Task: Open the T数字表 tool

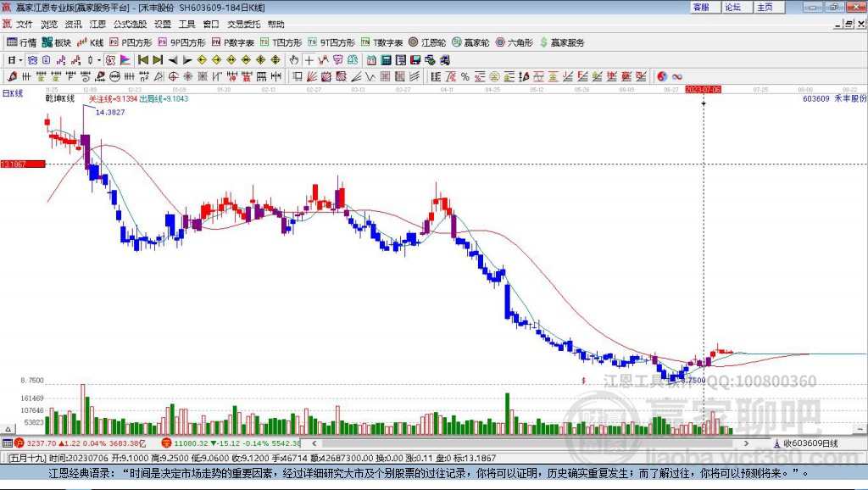Action: (x=382, y=42)
